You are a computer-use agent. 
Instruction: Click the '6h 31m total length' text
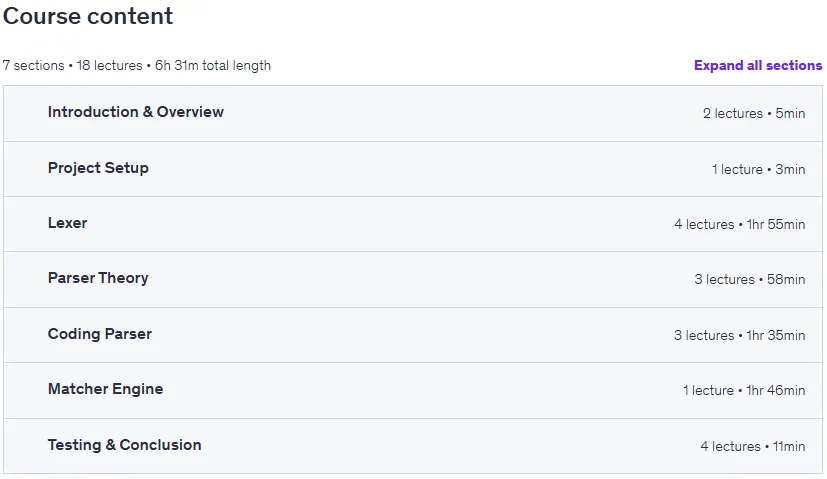click(x=213, y=65)
